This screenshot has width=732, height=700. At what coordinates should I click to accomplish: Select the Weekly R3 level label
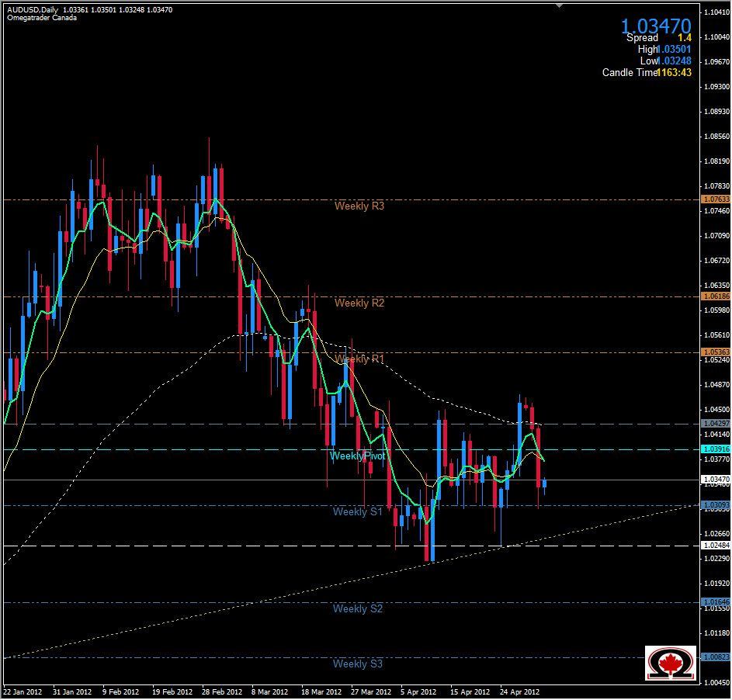(x=359, y=206)
